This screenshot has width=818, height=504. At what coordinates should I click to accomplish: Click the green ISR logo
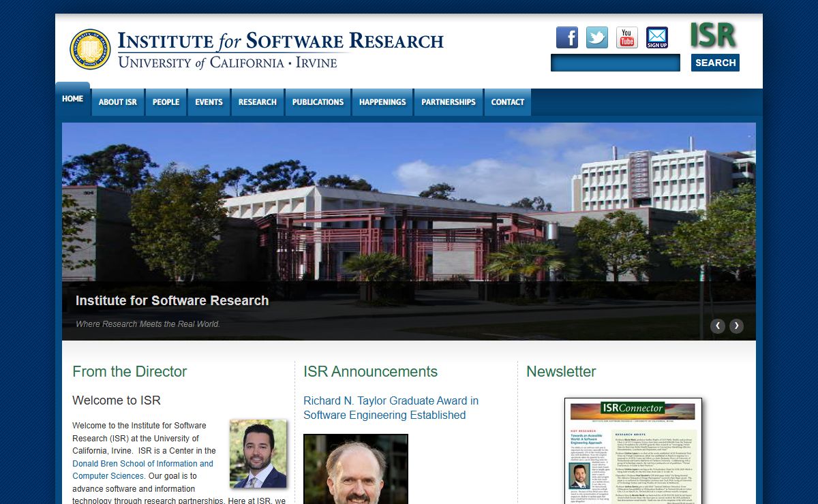point(713,35)
